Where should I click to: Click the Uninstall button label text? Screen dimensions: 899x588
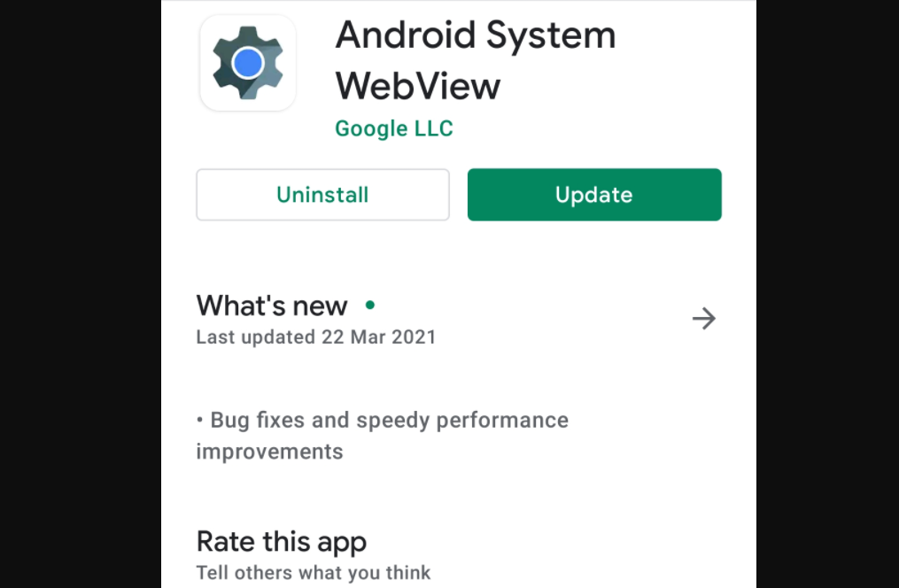(322, 195)
